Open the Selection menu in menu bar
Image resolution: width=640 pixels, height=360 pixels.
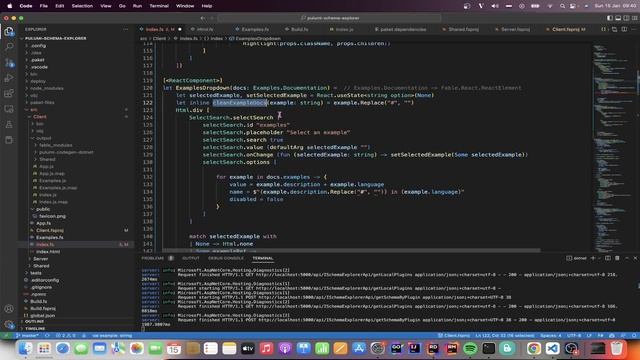(x=82, y=6)
